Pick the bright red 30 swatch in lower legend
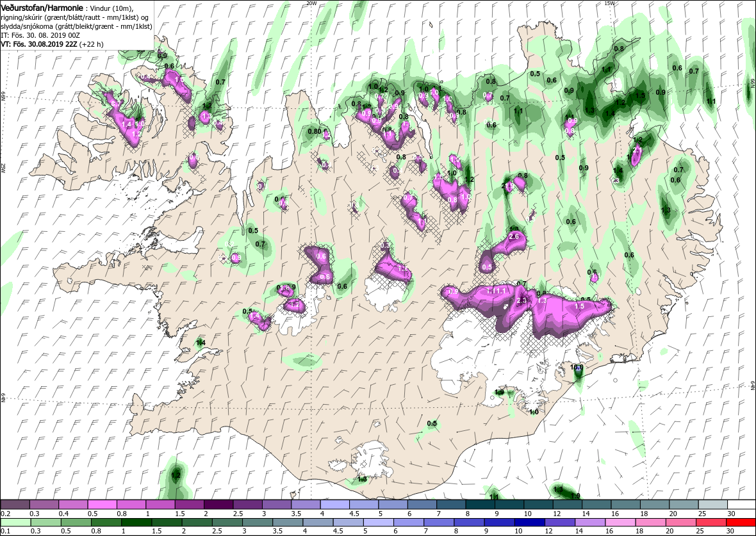 coord(741,523)
